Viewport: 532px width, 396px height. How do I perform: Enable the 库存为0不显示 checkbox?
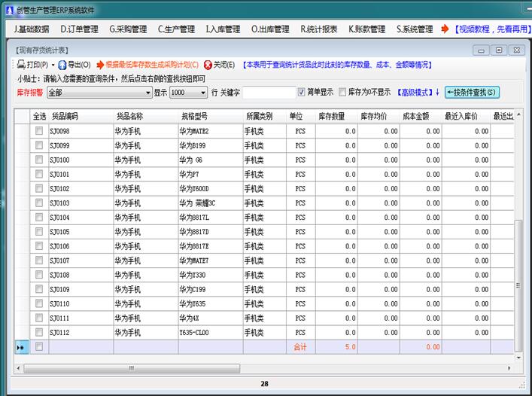pyautogui.click(x=342, y=93)
